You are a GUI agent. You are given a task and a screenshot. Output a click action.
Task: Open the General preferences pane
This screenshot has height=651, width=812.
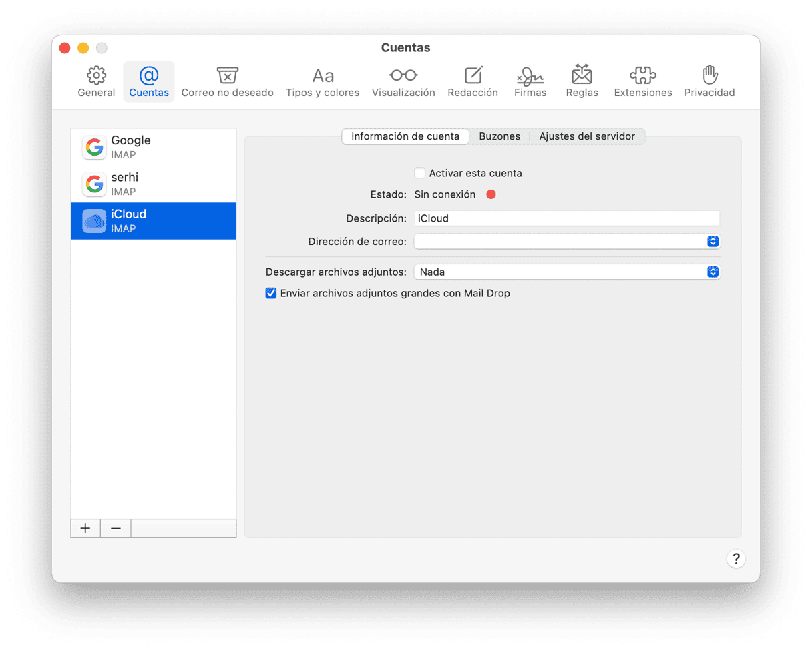96,82
